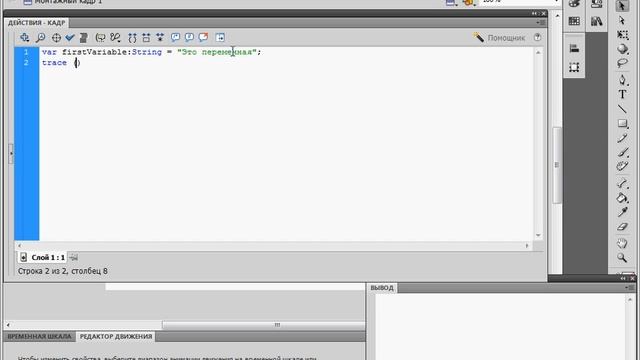Click the firstVariable text on line 1
Viewport: 640px width, 360px height.
click(x=96, y=52)
